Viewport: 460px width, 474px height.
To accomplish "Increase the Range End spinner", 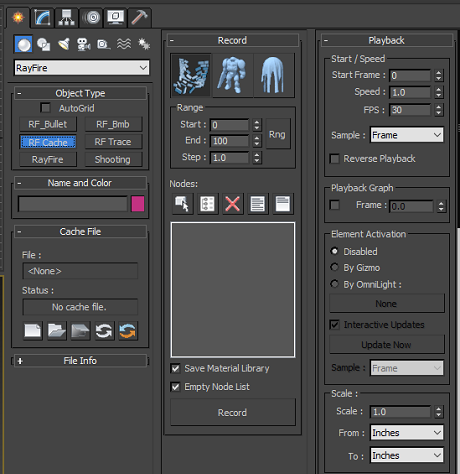I will [x=257, y=138].
